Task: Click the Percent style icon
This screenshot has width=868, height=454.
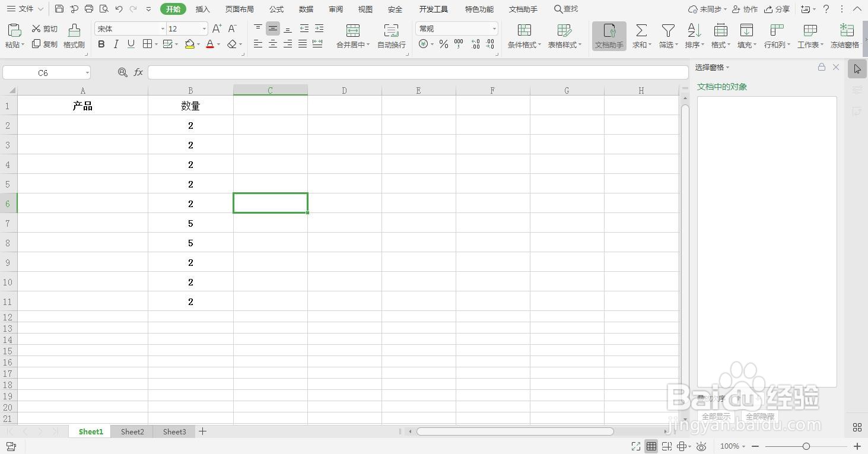Action: 444,44
